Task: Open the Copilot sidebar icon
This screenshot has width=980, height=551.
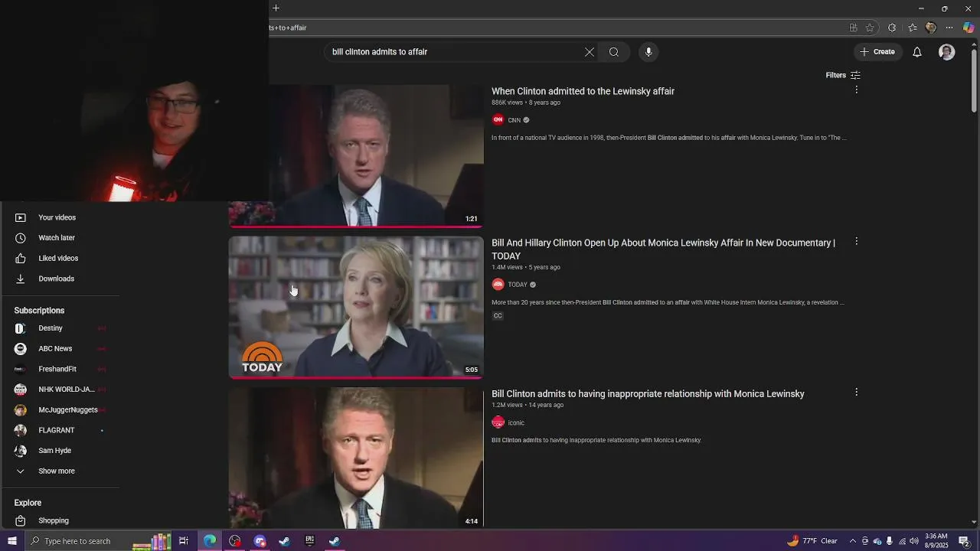Action: 969,28
